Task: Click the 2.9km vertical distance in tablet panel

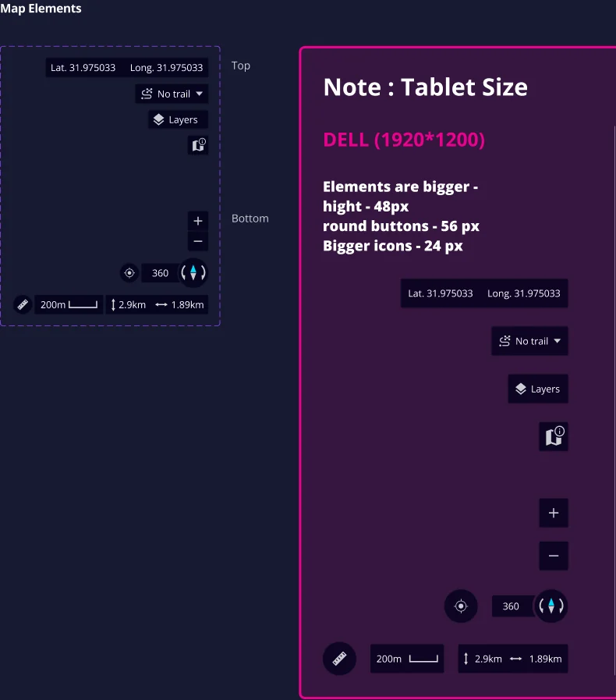Action: [x=483, y=659]
